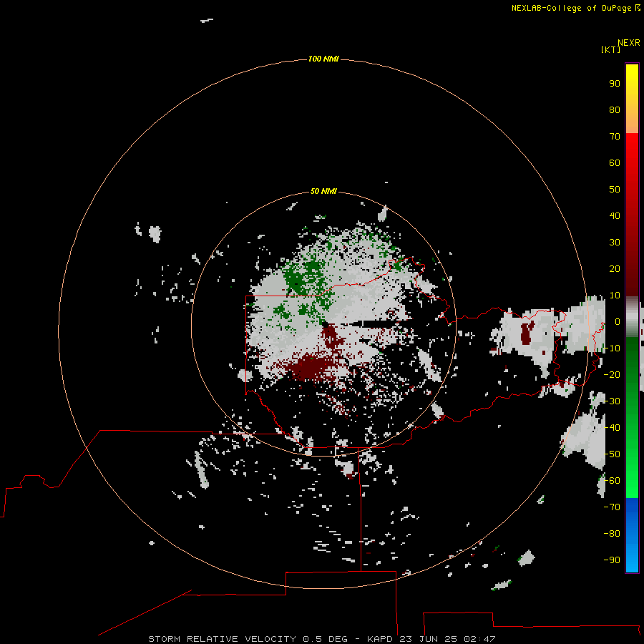
Task: Click the -40 value on velocity scale
Action: click(612, 428)
